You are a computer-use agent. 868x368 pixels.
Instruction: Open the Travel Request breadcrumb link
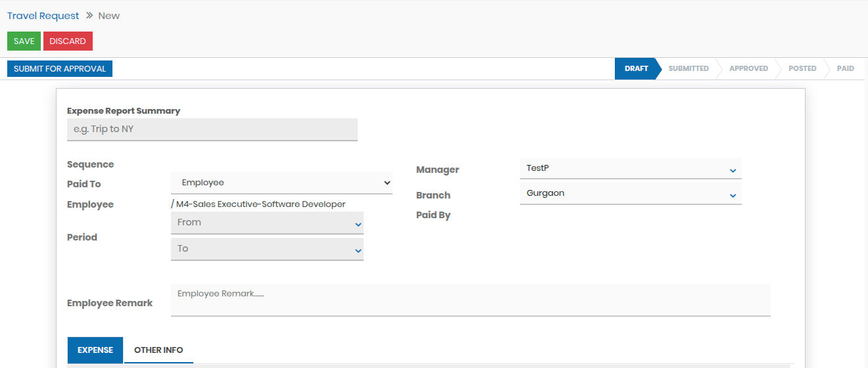43,16
